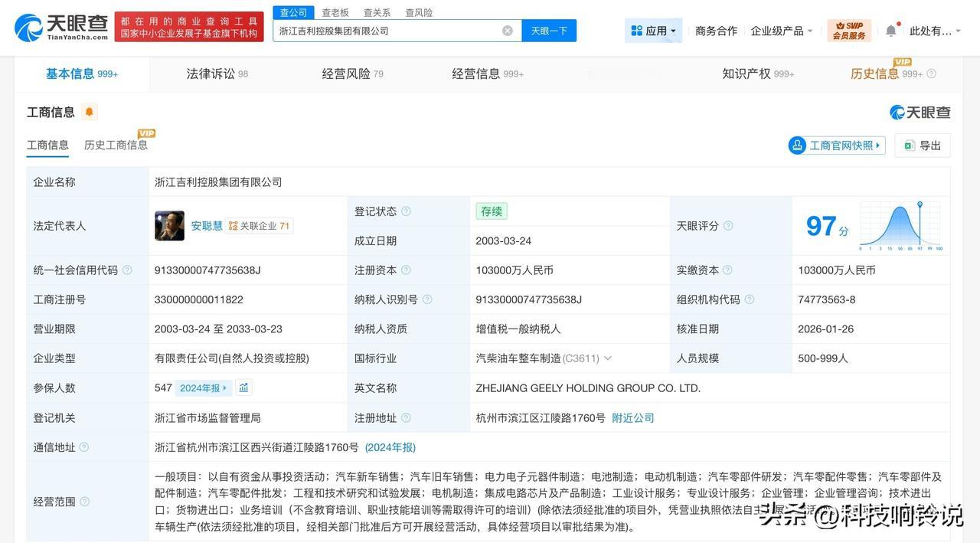Image resolution: width=980 pixels, height=543 pixels.
Task: Select the 工商信息 sub-tab
Action: [x=47, y=145]
